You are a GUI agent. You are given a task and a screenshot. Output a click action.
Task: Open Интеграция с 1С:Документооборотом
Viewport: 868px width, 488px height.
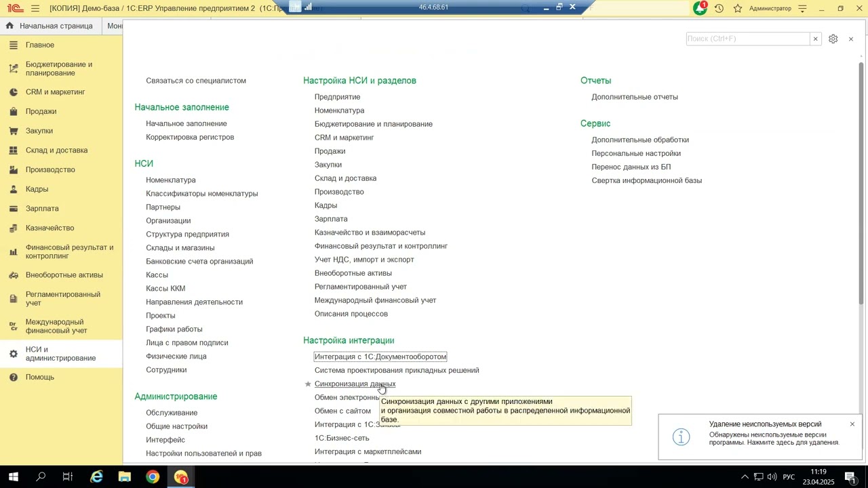coord(380,357)
